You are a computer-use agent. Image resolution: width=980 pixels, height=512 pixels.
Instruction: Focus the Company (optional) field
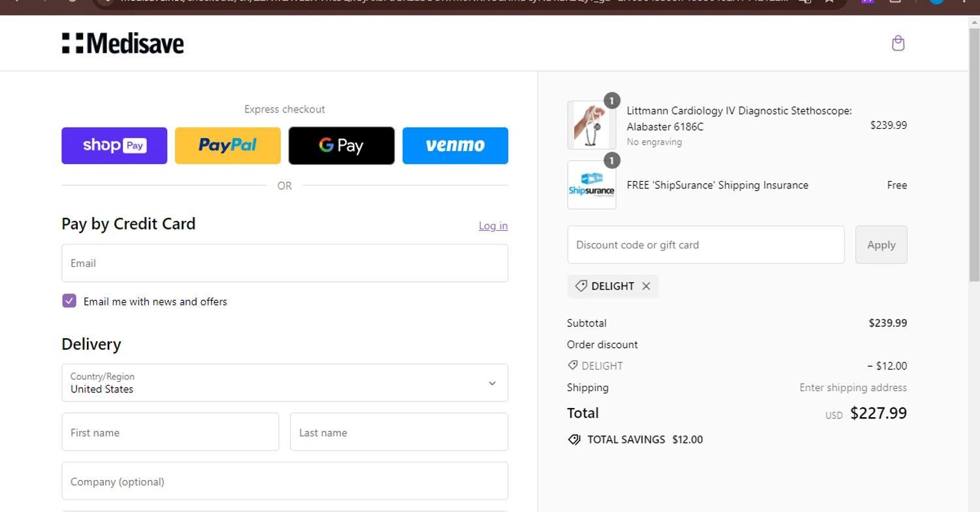[285, 481]
